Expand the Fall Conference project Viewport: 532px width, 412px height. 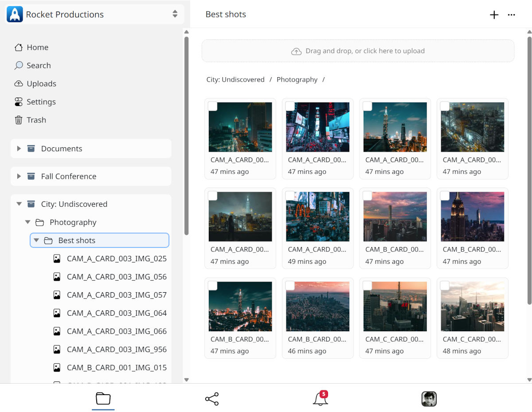point(19,176)
